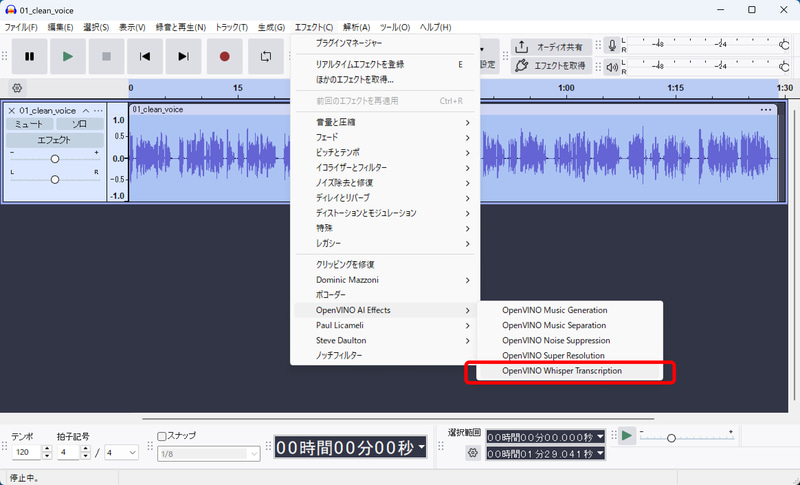The image size is (800, 485).
Task: Open selection range gear settings
Action: pyautogui.click(x=473, y=453)
